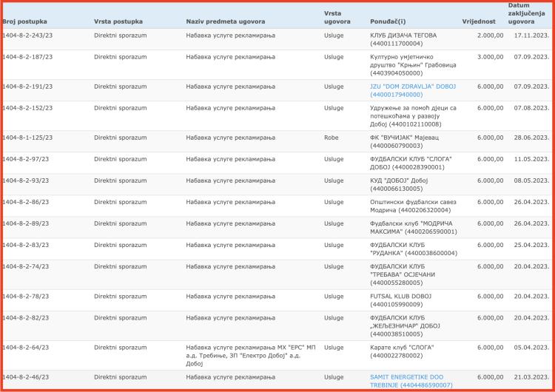Screen dimensions: 555x392
Task: Click the Robe contract type cell
Action: pos(331,138)
